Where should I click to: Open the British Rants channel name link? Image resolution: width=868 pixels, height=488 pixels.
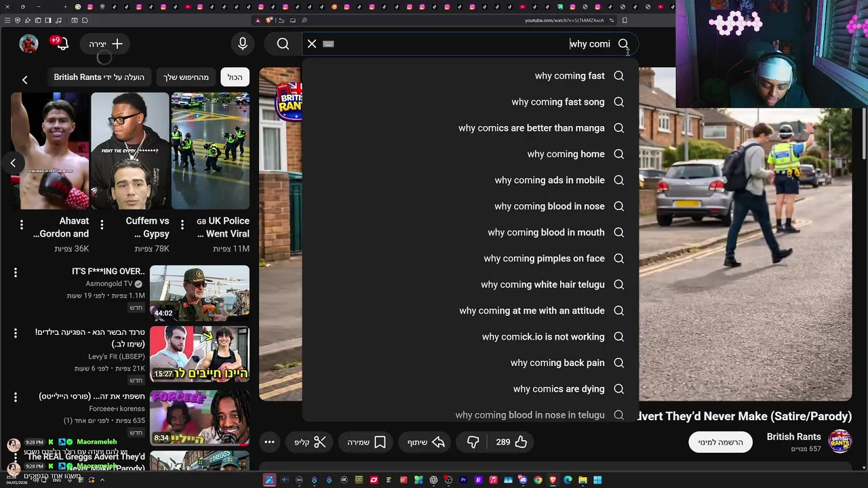click(x=793, y=436)
